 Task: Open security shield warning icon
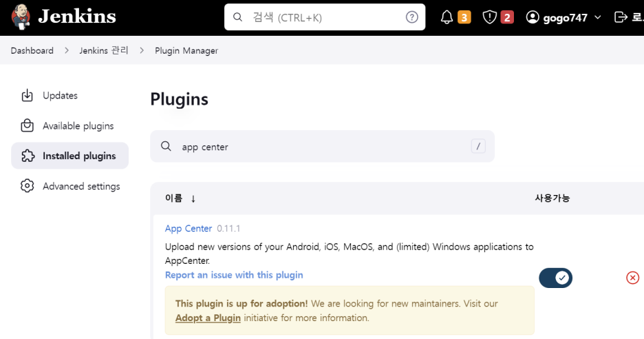(x=490, y=17)
